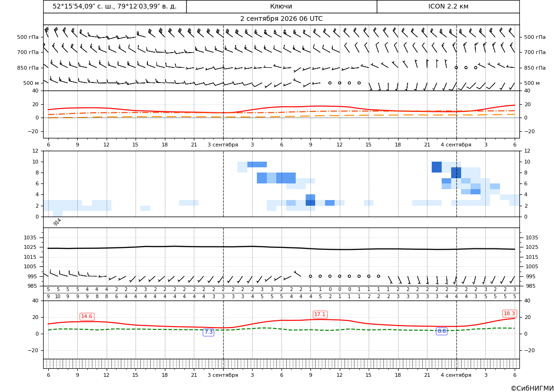Click the 2 сентября 2026 06 UTC date header
This screenshot has width=554, height=392.
pyautogui.click(x=281, y=19)
